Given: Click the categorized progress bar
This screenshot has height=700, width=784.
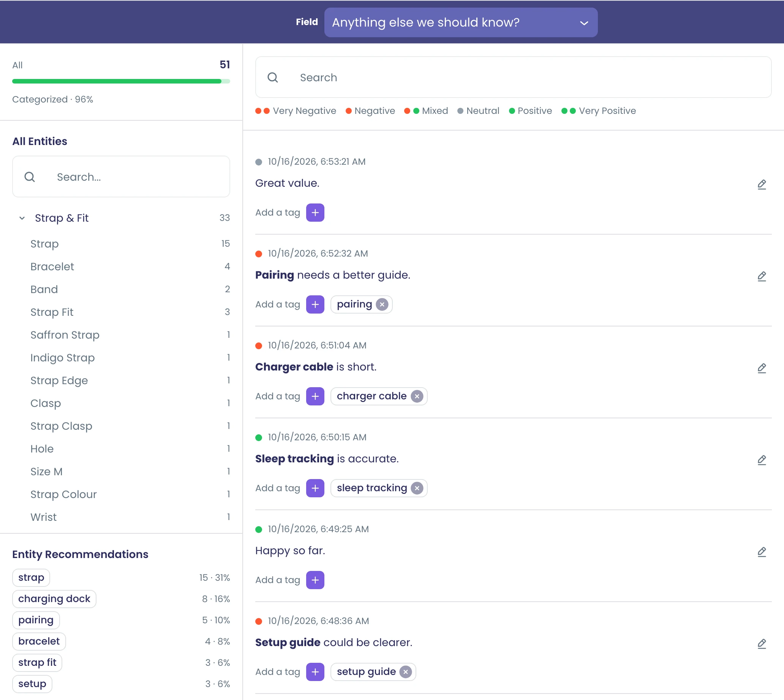Looking at the screenshot, I should (121, 81).
